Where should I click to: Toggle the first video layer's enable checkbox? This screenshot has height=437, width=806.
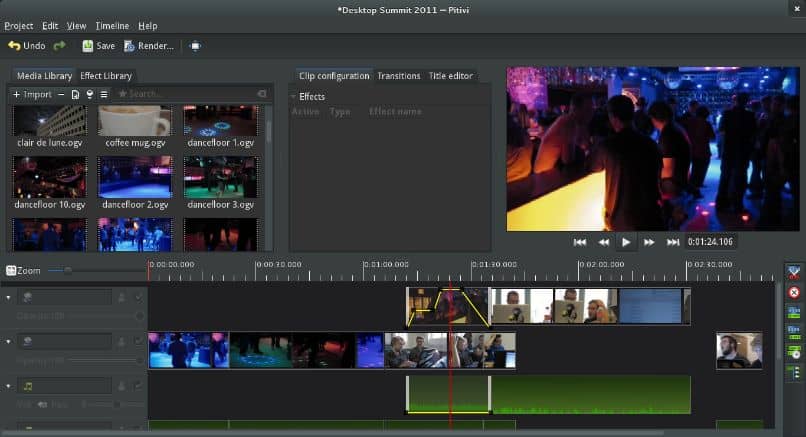[138, 297]
